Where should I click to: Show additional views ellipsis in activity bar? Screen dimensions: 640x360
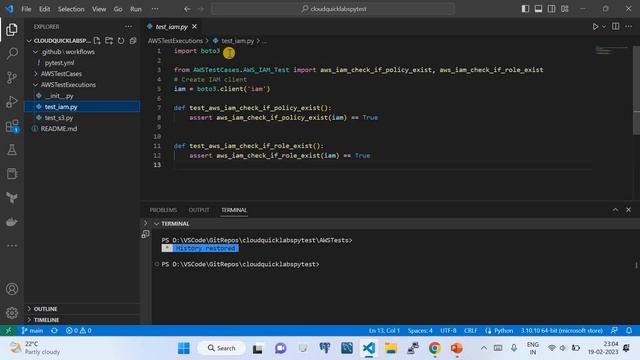(x=12, y=246)
